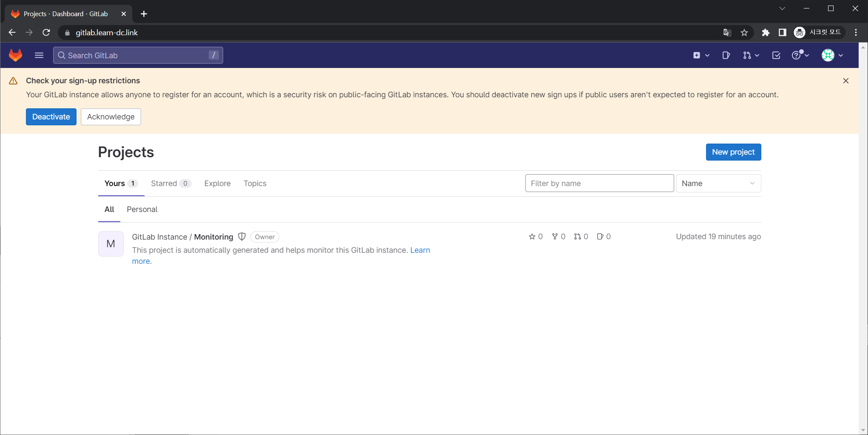
Task: Open the To-Do List icon
Action: (x=776, y=55)
